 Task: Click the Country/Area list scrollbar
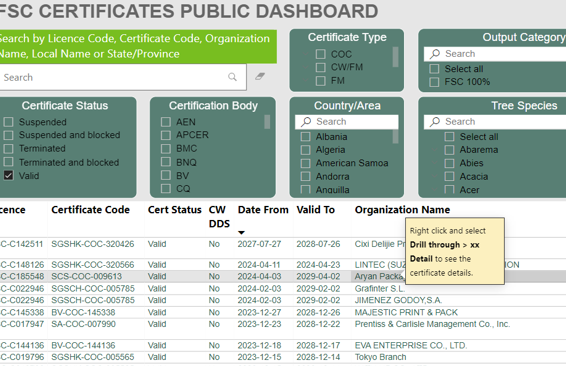pos(396,136)
